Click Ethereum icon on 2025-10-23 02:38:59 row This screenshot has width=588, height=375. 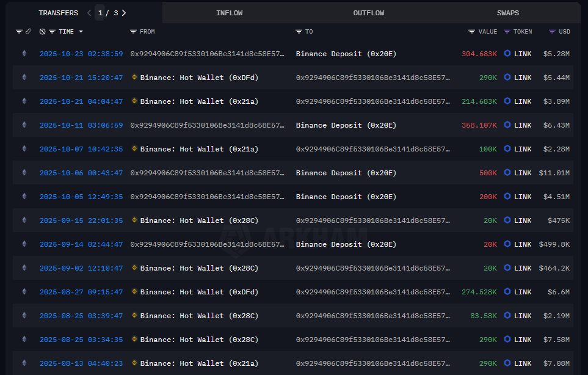24,53
